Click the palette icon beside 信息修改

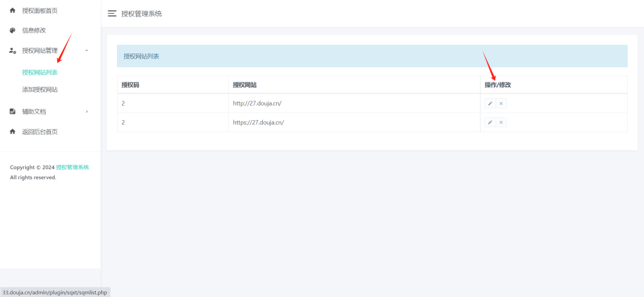coord(13,30)
